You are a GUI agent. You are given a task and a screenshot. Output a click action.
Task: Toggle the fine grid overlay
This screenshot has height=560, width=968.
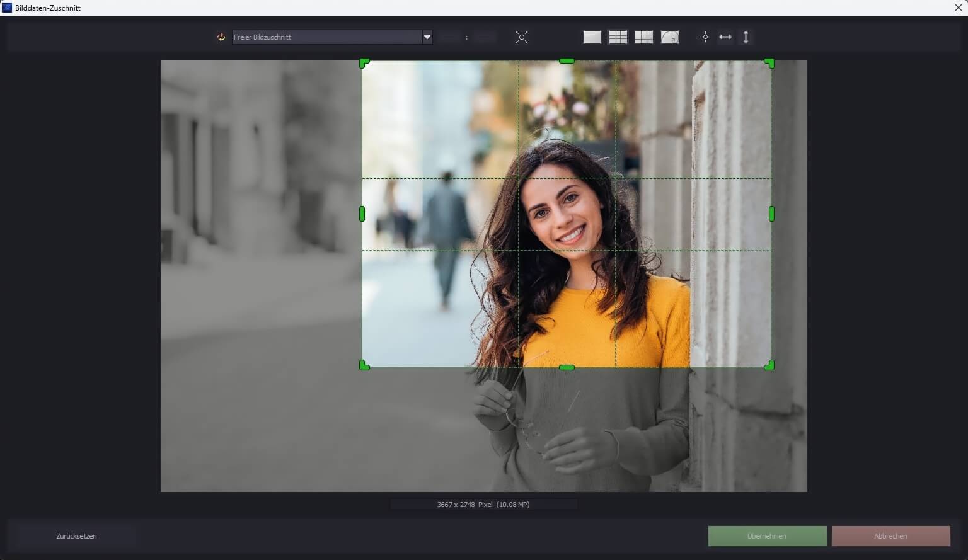[x=643, y=37]
